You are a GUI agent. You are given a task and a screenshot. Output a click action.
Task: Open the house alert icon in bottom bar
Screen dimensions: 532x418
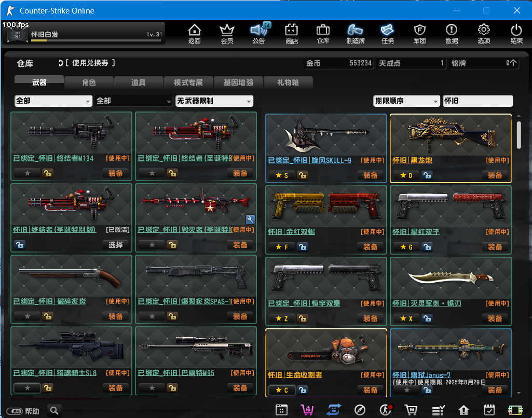(463, 410)
